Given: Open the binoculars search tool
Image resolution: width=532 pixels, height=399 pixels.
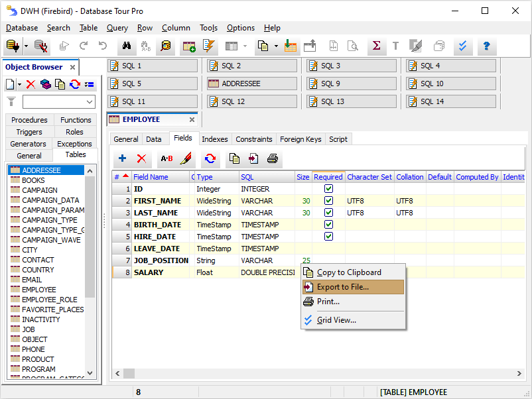Looking at the screenshot, I should point(126,46).
